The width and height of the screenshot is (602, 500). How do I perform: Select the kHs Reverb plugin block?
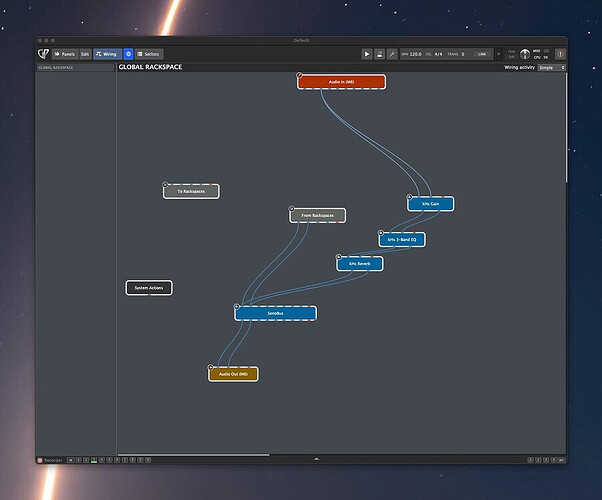tap(360, 264)
